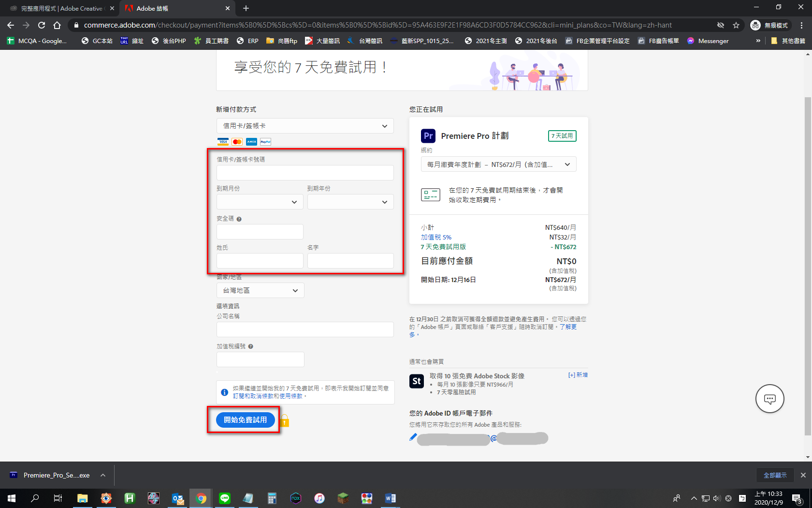Expand the payment method dropdown
The width and height of the screenshot is (812, 508).
305,126
